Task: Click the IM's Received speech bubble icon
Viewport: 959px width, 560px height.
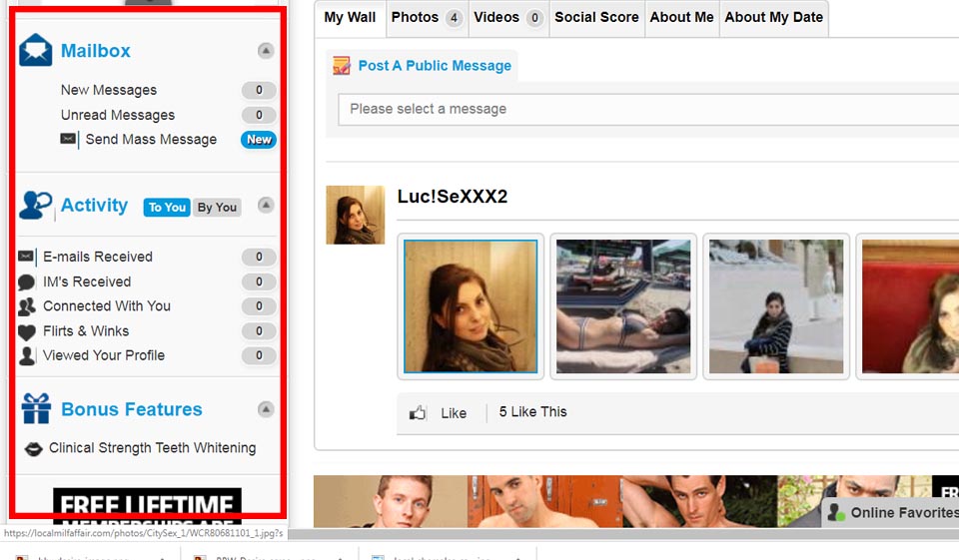Action: (27, 282)
